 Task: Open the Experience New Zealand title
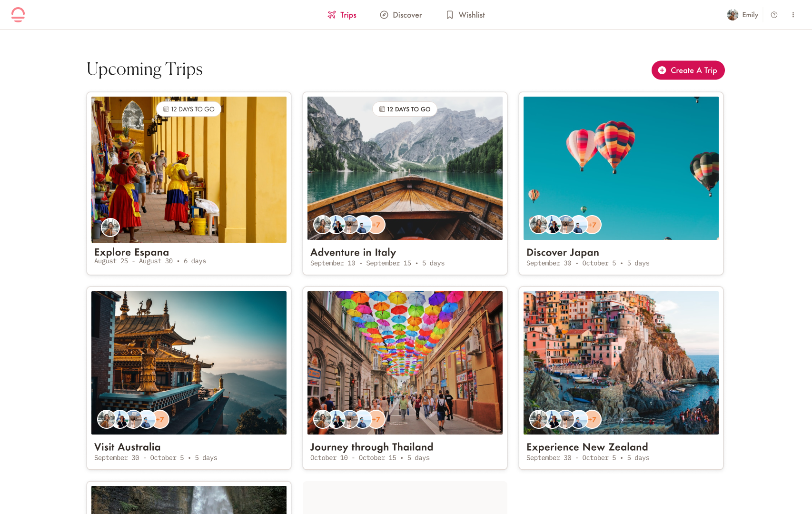[587, 447]
